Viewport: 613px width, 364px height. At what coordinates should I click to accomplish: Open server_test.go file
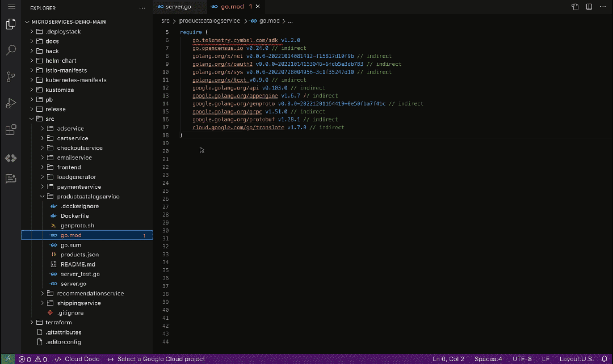(x=80, y=274)
